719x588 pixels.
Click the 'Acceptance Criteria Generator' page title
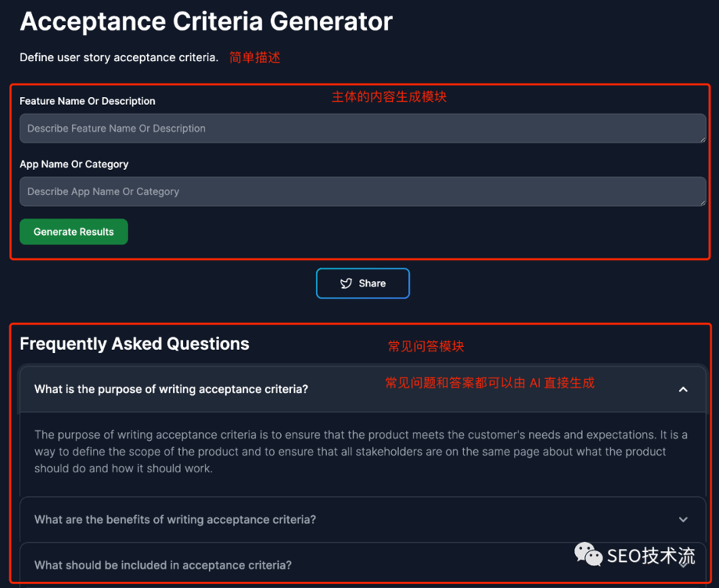[206, 21]
